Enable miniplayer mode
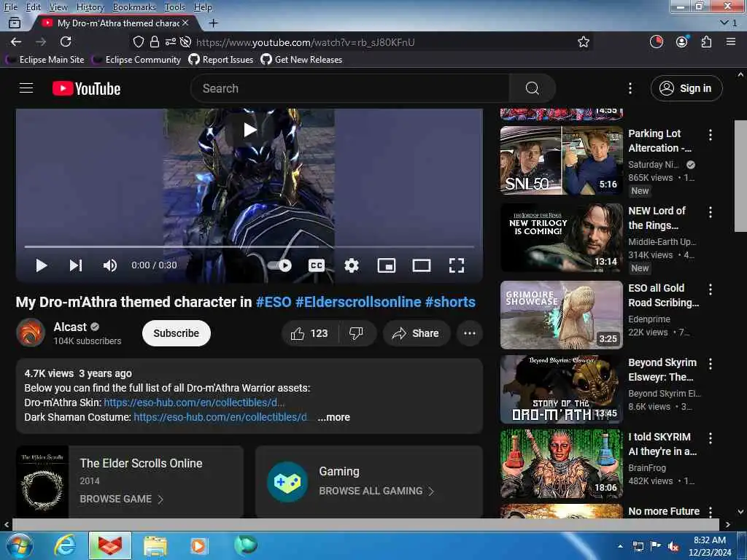Image resolution: width=747 pixels, height=560 pixels. pos(387,265)
